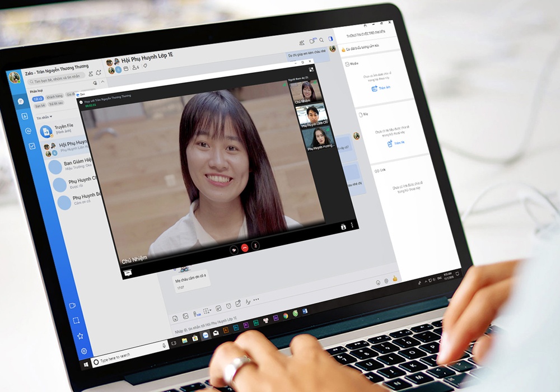Toggle the camera in call controls
This screenshot has height=392, width=560.
pos(234,249)
